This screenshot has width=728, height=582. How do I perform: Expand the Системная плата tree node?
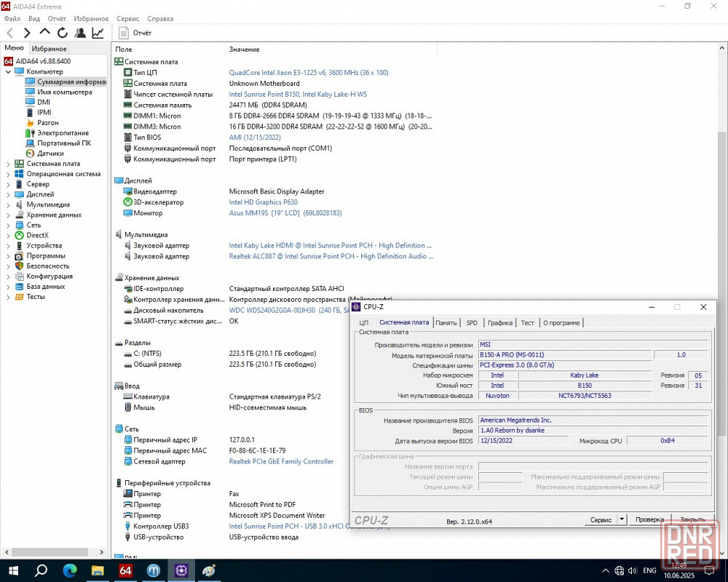coord(8,164)
